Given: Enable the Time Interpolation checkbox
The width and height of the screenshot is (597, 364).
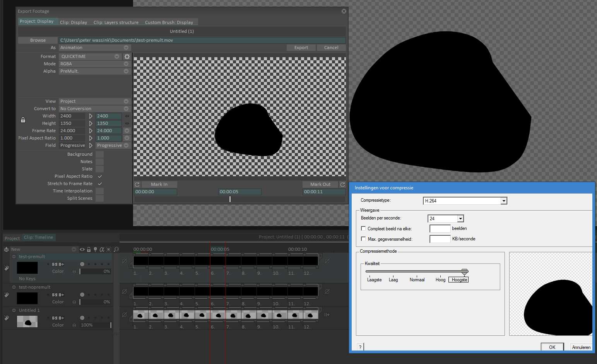Looking at the screenshot, I should pyautogui.click(x=99, y=191).
